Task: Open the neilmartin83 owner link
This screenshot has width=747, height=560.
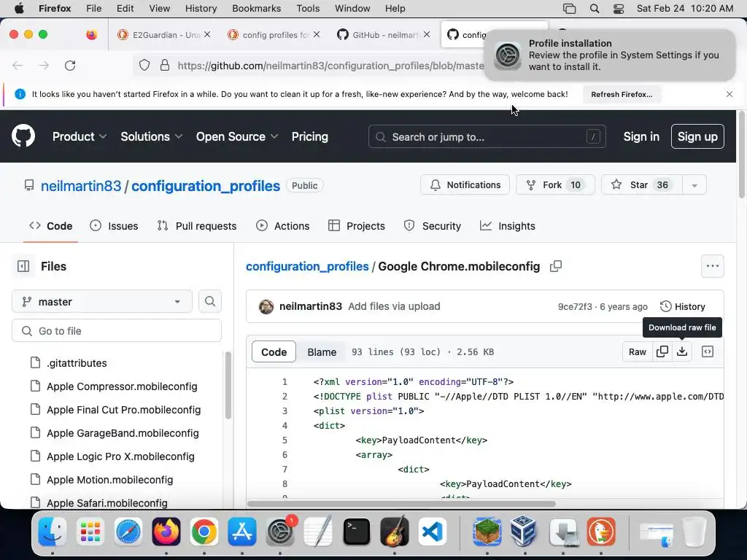Action: point(81,186)
